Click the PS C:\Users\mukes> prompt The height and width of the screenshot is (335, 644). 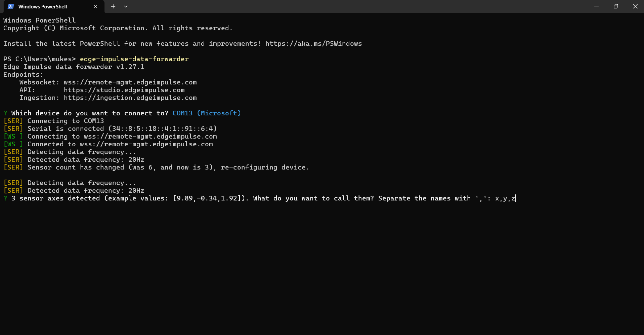[x=39, y=59]
